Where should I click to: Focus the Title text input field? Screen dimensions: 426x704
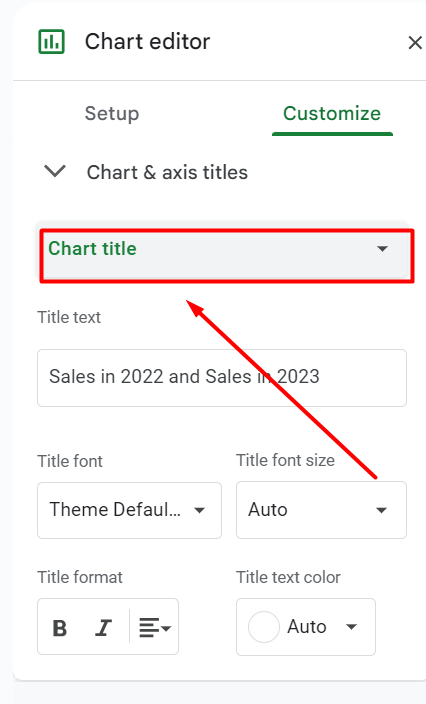pos(222,378)
